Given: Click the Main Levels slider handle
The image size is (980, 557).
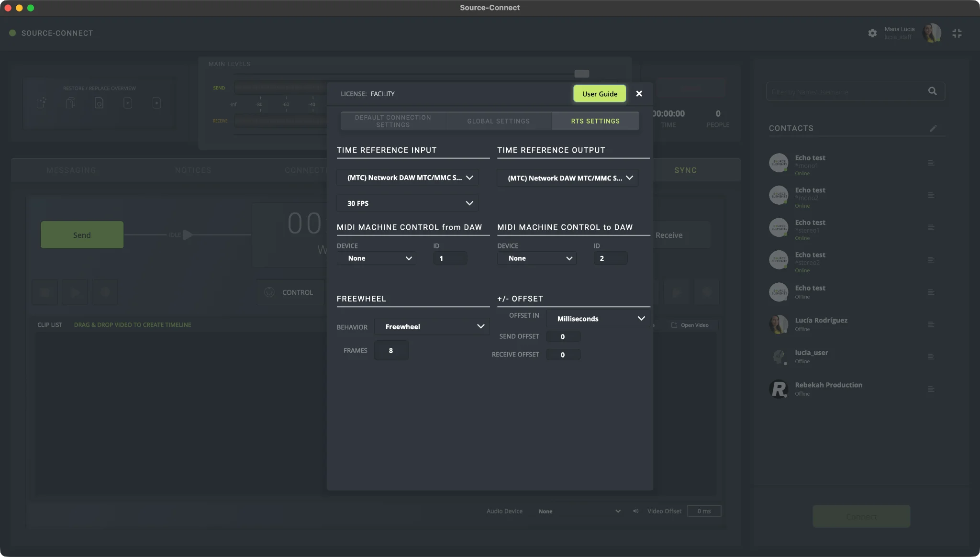Looking at the screenshot, I should point(581,74).
